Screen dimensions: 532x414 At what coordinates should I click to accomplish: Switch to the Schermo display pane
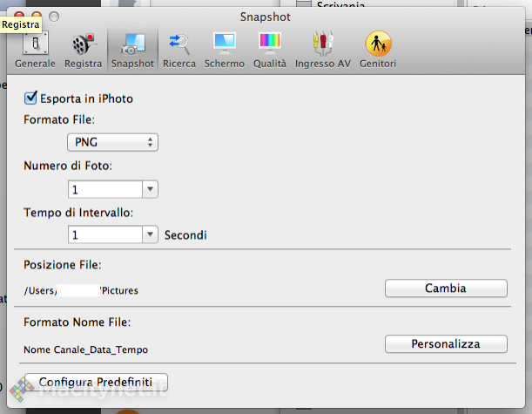225,49
